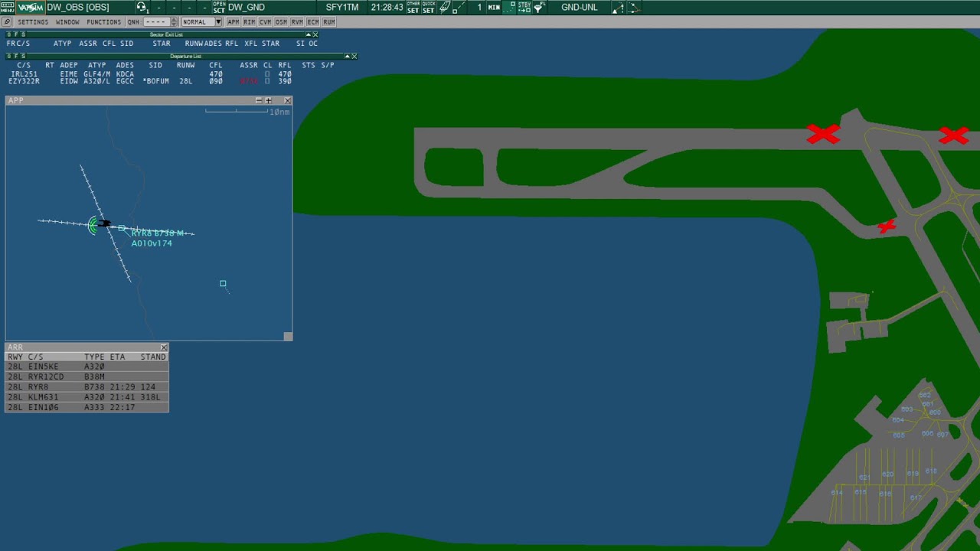Screen dimensions: 980x551
Task: Click the VATSIM logo icon
Action: 31,8
